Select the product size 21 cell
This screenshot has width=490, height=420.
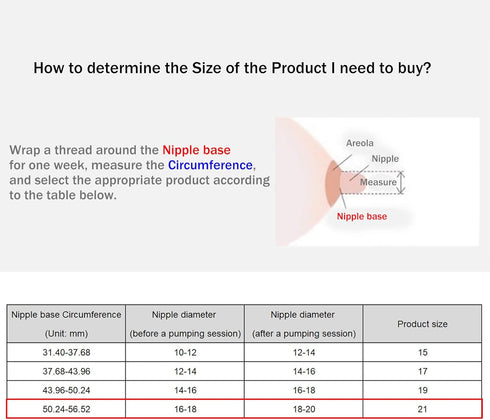(422, 409)
